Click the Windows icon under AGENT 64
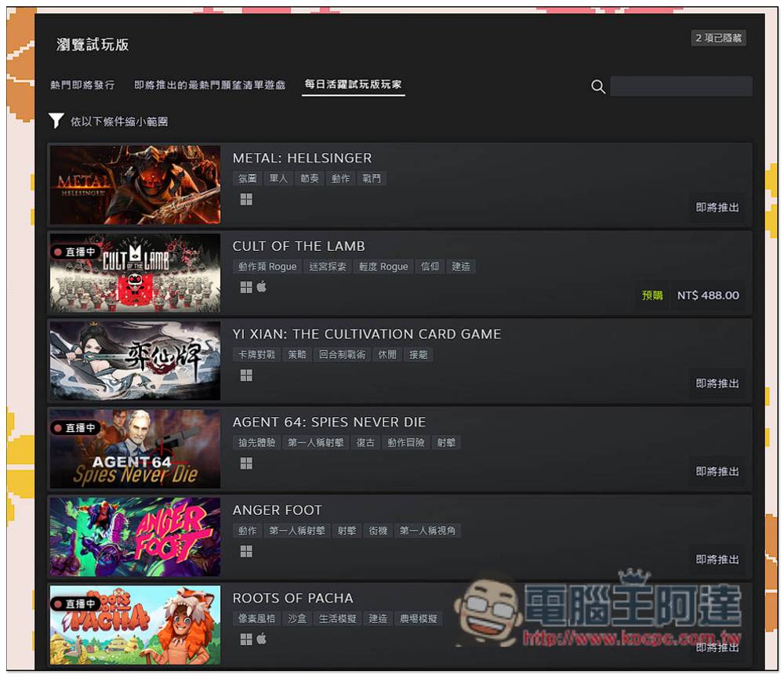This screenshot has height=678, width=784. point(246,463)
